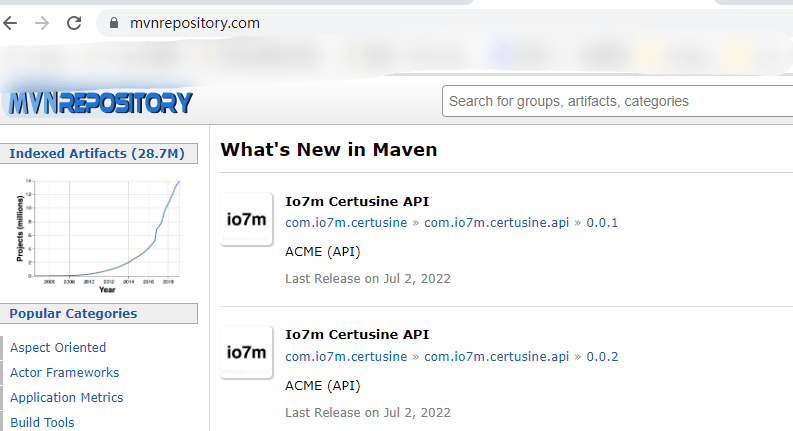Open version 0.0.1 link
Screen dimensions: 793x431
tap(602, 223)
